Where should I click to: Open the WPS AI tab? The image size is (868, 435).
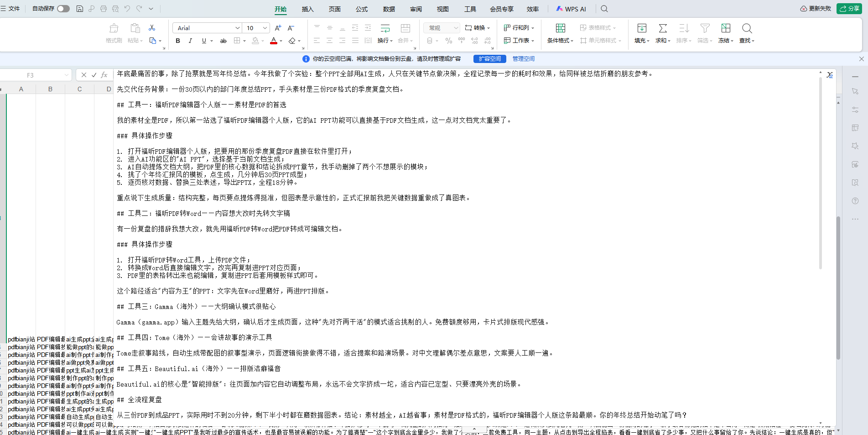(x=571, y=9)
